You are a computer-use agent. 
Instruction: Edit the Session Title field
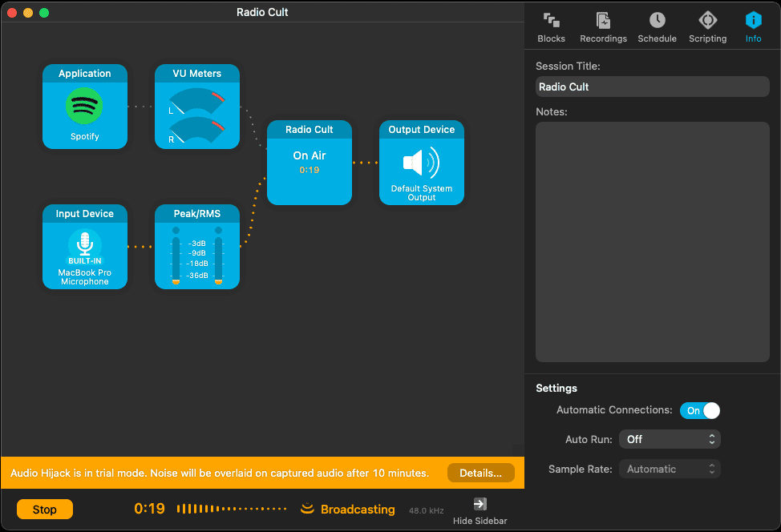[x=653, y=87]
